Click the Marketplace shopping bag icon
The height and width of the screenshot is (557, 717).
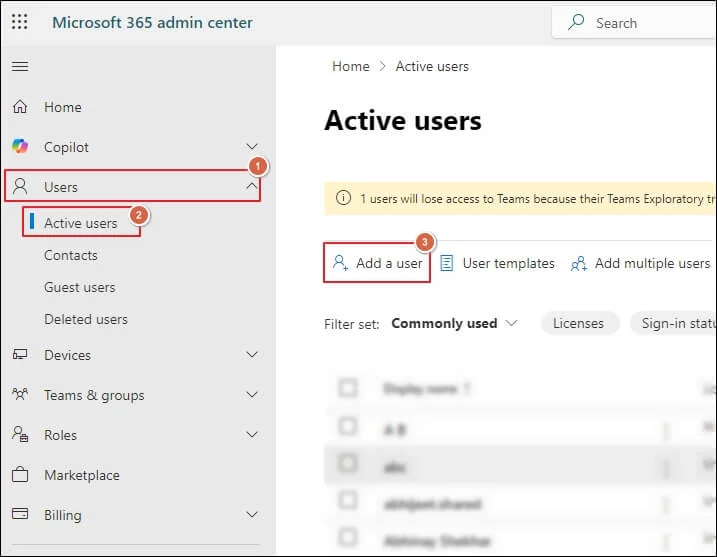(20, 475)
